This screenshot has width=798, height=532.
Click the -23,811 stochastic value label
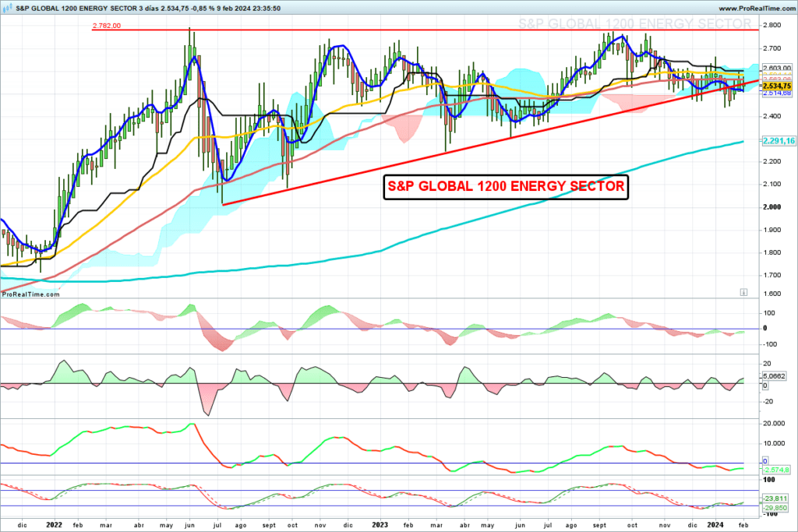[x=775, y=499]
